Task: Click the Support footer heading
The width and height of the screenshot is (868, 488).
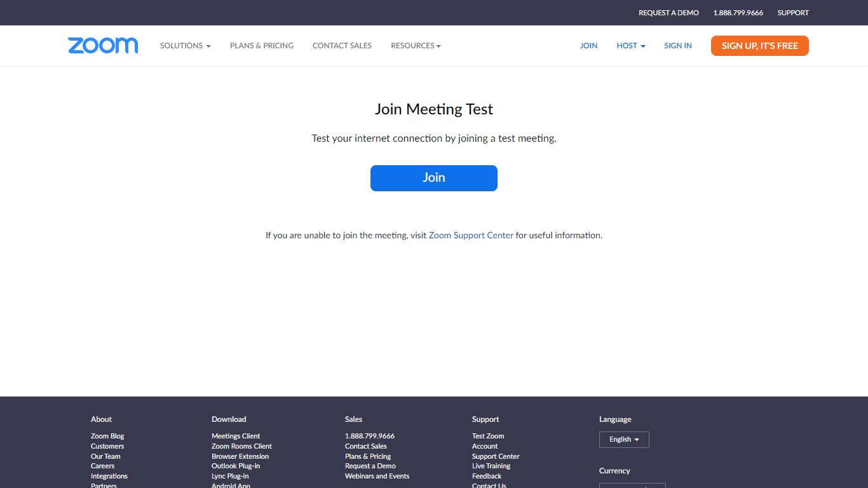Action: coord(485,419)
